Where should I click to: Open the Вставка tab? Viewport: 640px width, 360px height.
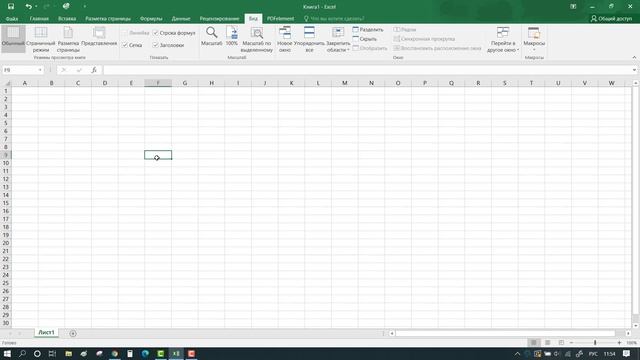pyautogui.click(x=67, y=19)
